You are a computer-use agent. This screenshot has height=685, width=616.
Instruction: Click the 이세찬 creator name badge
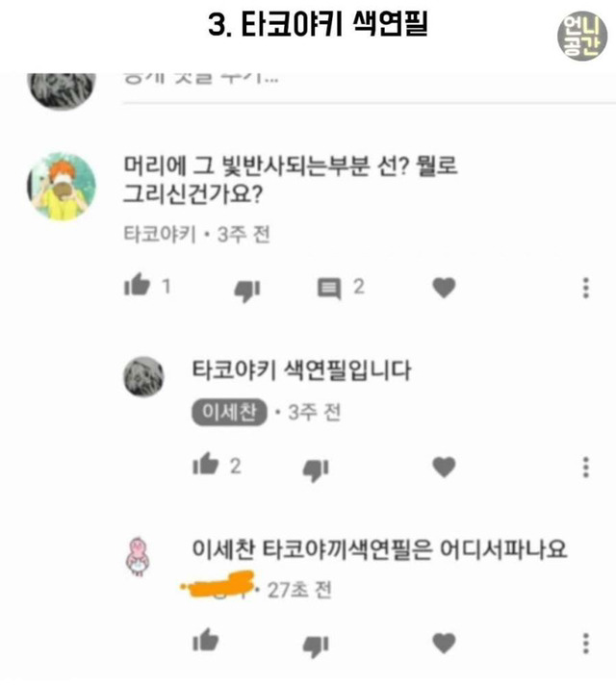(229, 412)
